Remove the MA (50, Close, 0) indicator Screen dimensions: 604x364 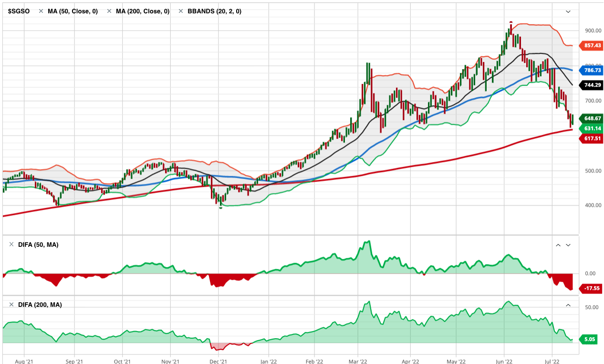(x=41, y=11)
